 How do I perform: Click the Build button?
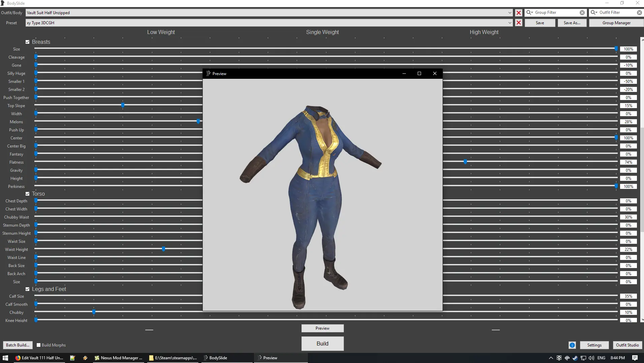click(322, 343)
